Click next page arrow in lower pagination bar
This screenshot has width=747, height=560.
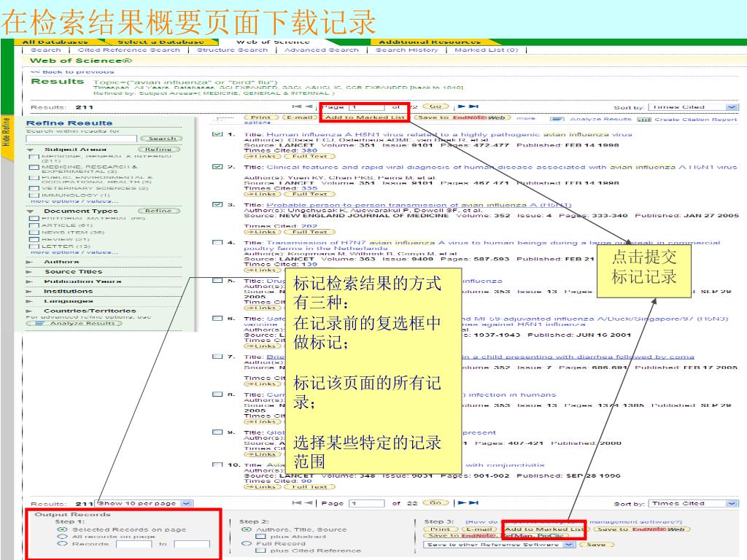(461, 502)
